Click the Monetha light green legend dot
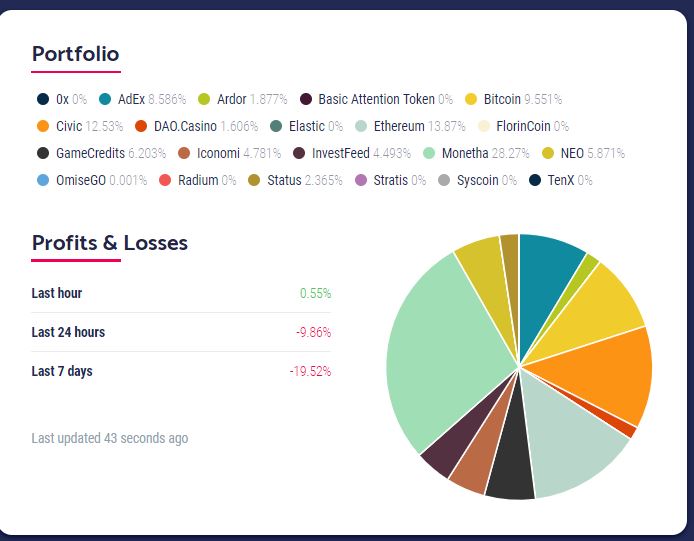Viewport: 694px width, 541px height. point(430,153)
